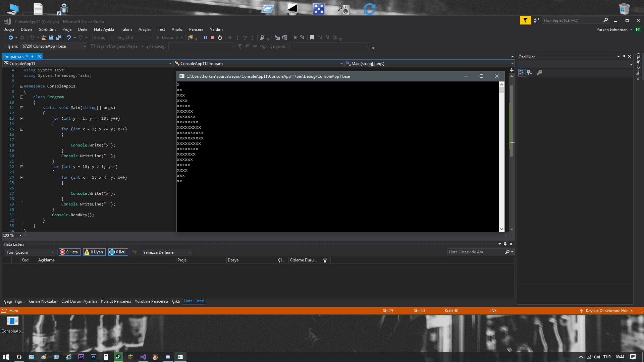644x362 pixels.
Task: Open the Action Center notification icon
Action: [633, 357]
